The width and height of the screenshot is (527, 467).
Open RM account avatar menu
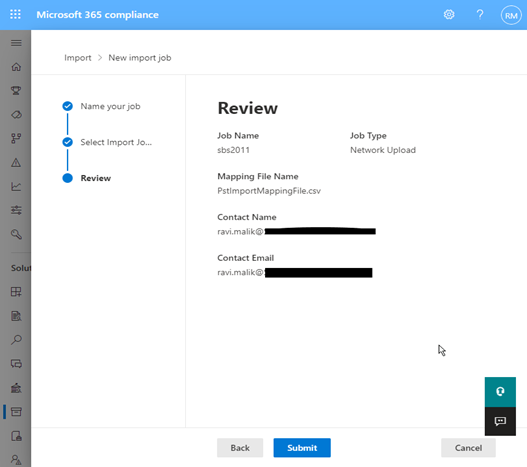[x=511, y=15]
